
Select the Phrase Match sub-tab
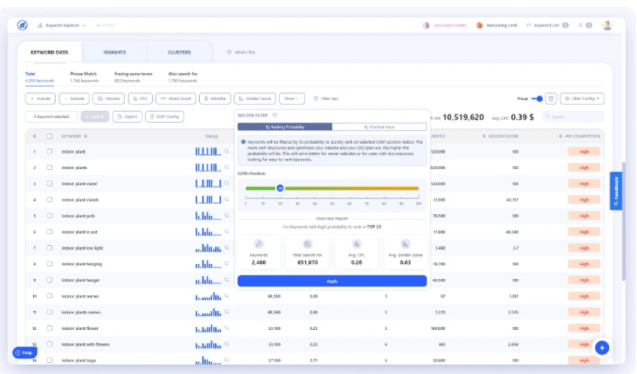84,77
